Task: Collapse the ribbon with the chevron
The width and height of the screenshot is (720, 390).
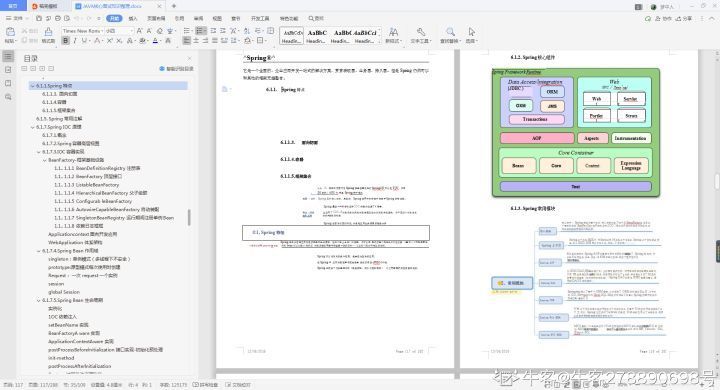Action: coord(711,18)
